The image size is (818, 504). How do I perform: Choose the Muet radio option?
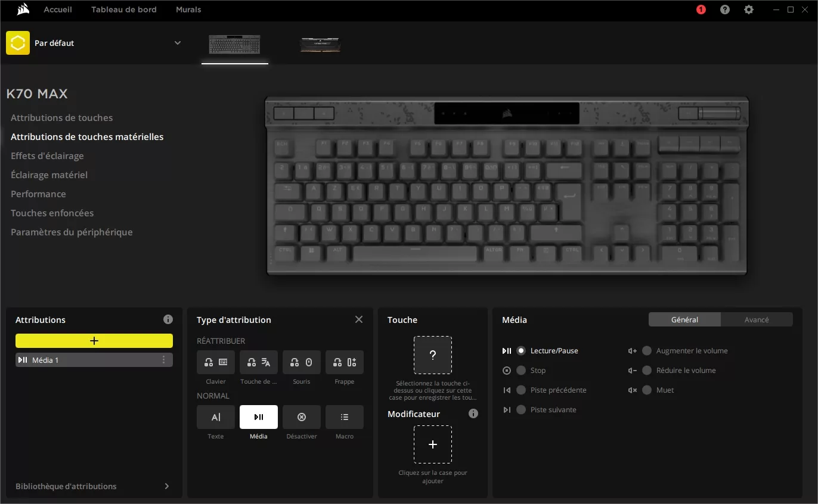(647, 390)
